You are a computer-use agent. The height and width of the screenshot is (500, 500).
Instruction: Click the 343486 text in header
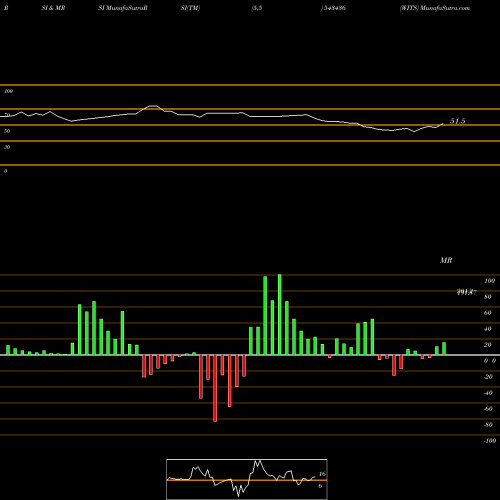[x=334, y=8]
